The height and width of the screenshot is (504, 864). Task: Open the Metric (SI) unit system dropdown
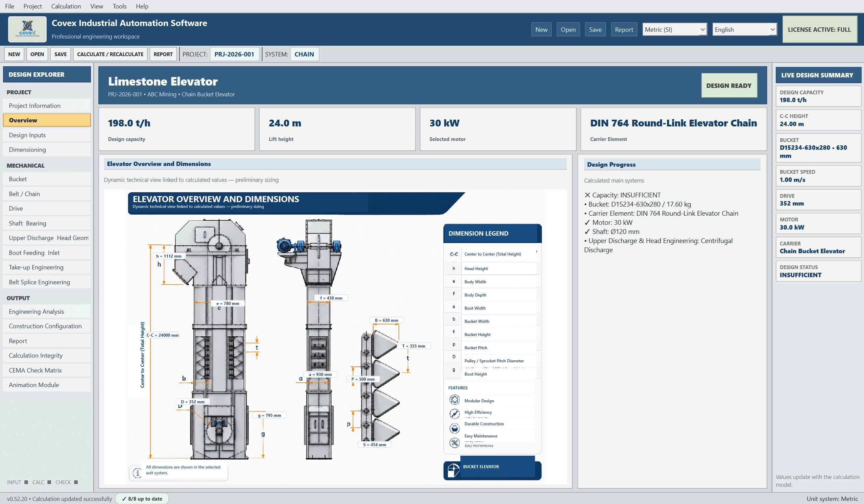[x=674, y=29]
